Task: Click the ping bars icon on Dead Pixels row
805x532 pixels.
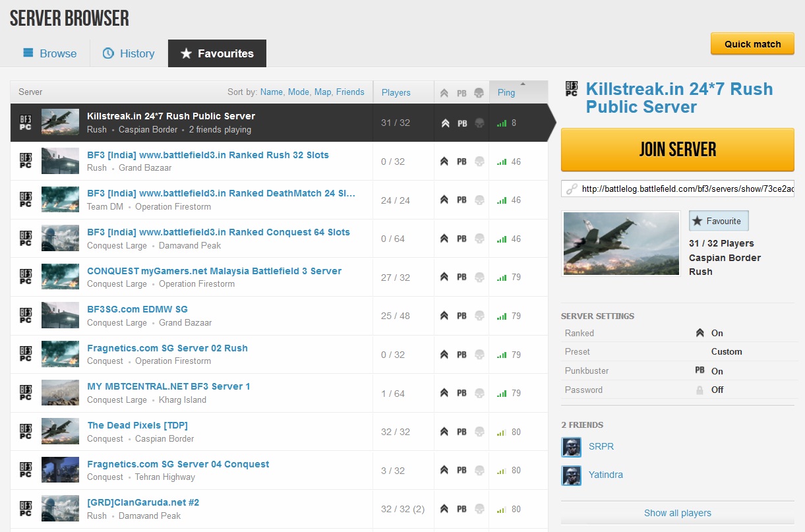Action: click(502, 432)
